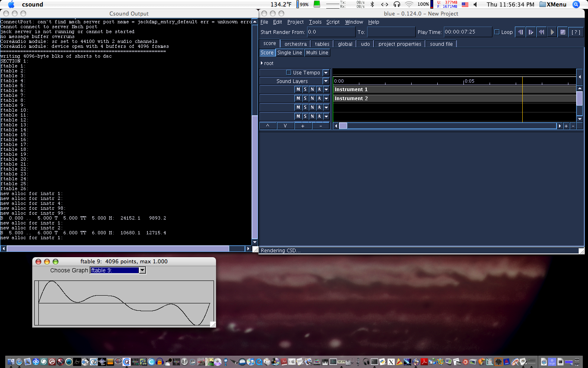The width and height of the screenshot is (588, 368).
Task: Click the return-to-start playback button
Action: coord(541,32)
